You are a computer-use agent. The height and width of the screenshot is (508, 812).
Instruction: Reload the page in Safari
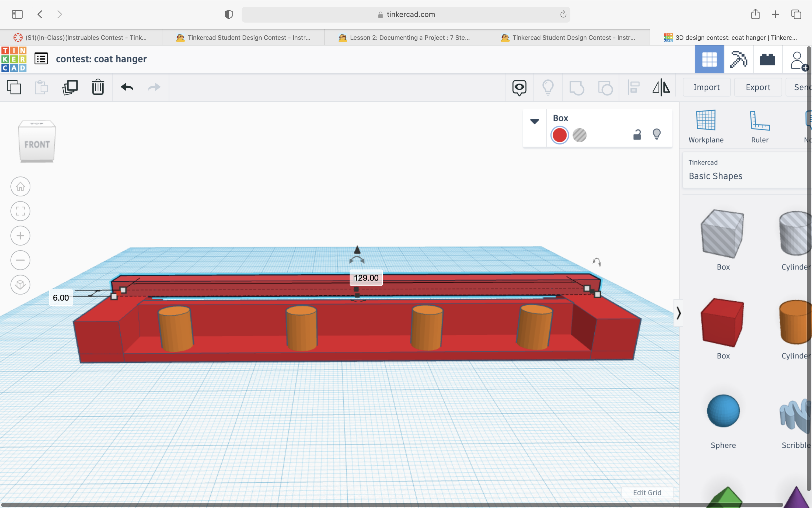coord(563,14)
